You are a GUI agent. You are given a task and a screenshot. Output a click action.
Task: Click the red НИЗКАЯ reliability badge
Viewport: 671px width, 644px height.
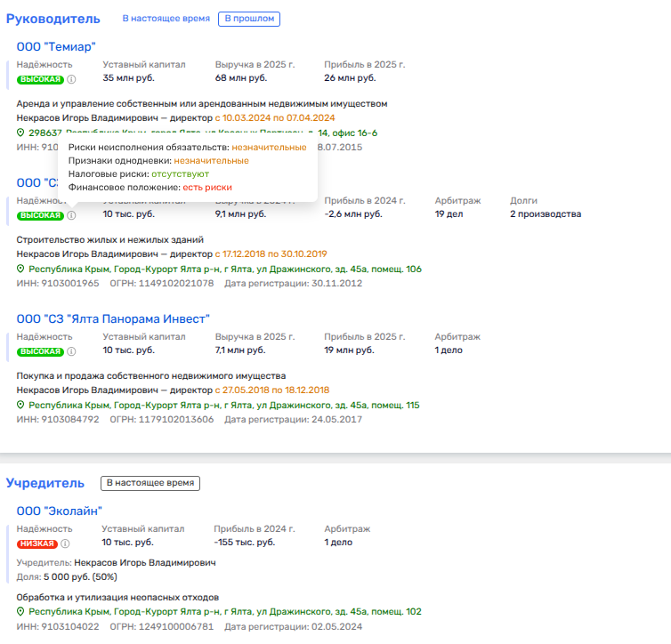click(x=36, y=543)
